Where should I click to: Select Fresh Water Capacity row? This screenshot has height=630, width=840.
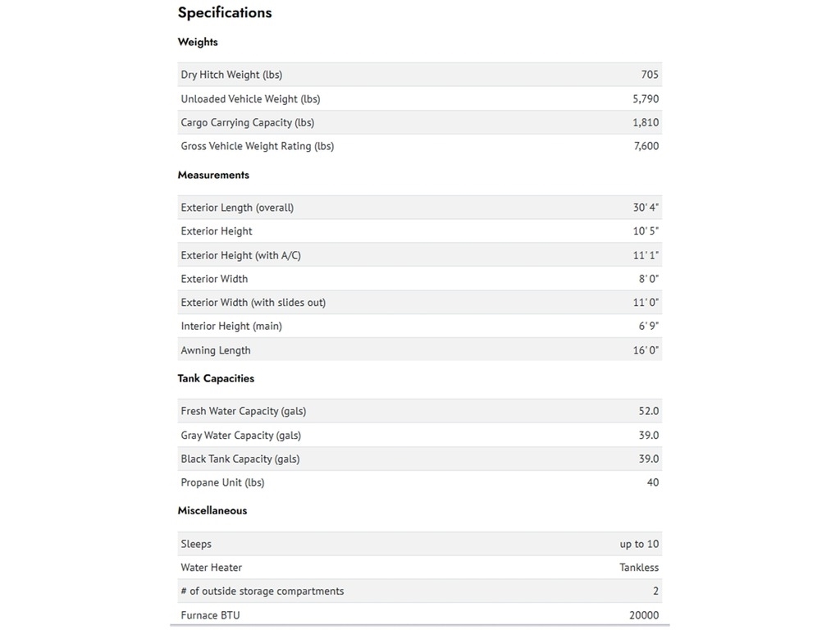pos(419,411)
